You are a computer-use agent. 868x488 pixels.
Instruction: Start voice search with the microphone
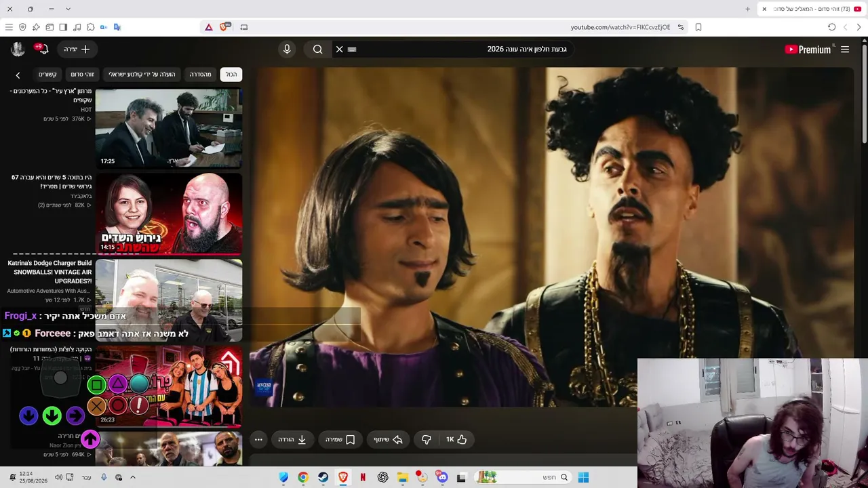coord(287,49)
